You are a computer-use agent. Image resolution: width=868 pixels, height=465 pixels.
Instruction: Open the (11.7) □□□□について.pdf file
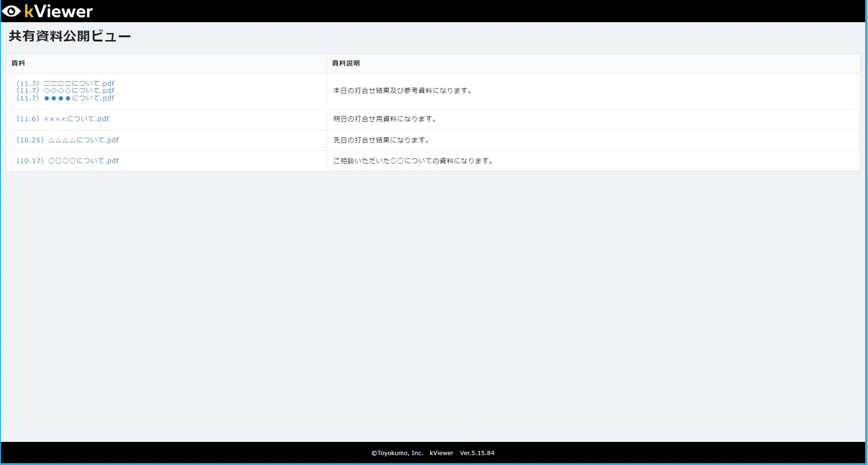click(66, 83)
